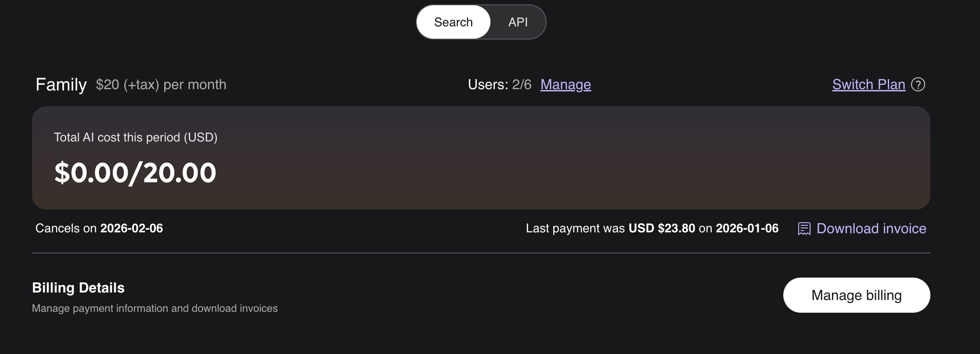Click the Switch Plan link
Image resolution: width=980 pixels, height=354 pixels.
point(868,84)
